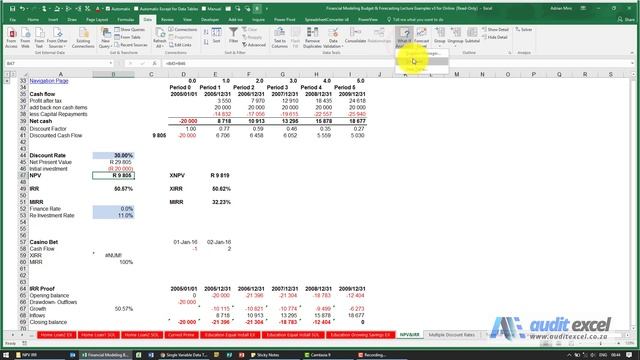Screen dimensions: 640x360
Task: Switch to the Insert ribbon tab
Action: point(53,19)
